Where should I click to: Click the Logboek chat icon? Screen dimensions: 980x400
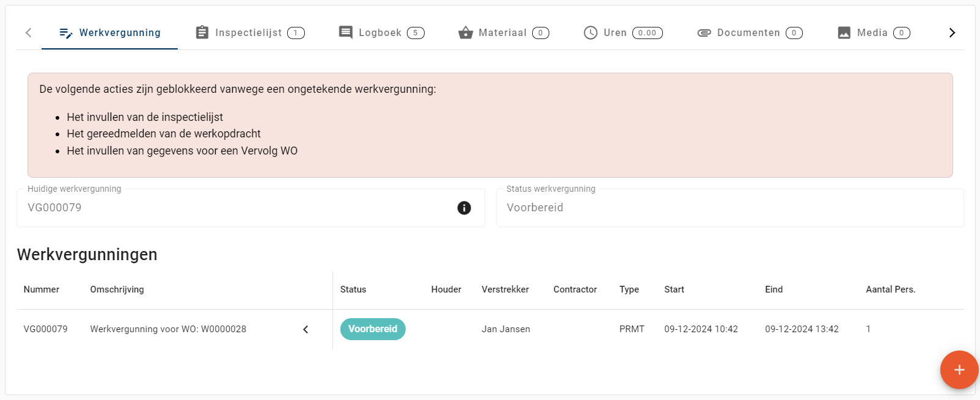(346, 32)
